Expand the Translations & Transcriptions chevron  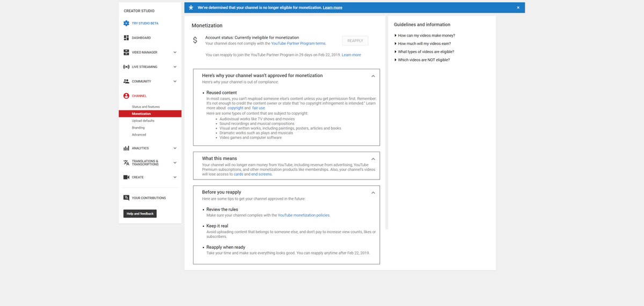(x=175, y=162)
